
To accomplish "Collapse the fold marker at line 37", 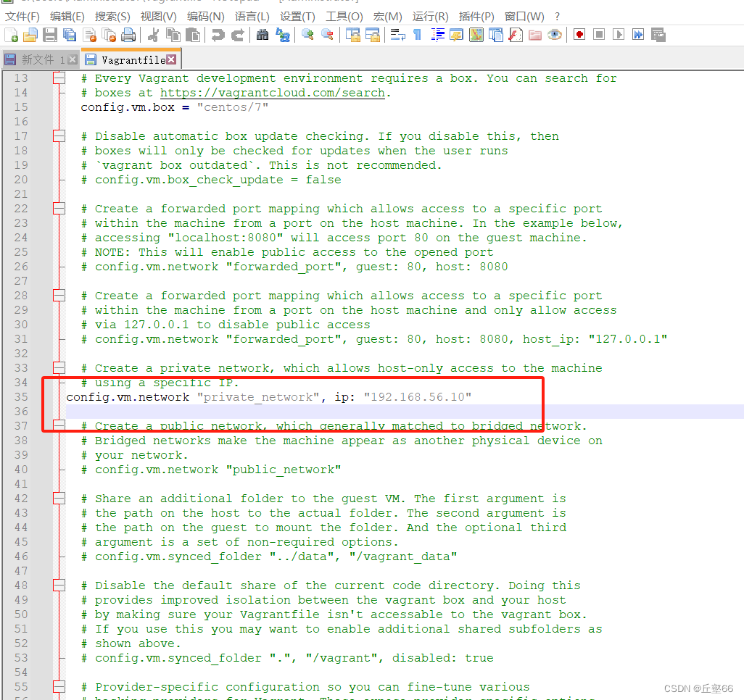I will coord(59,425).
